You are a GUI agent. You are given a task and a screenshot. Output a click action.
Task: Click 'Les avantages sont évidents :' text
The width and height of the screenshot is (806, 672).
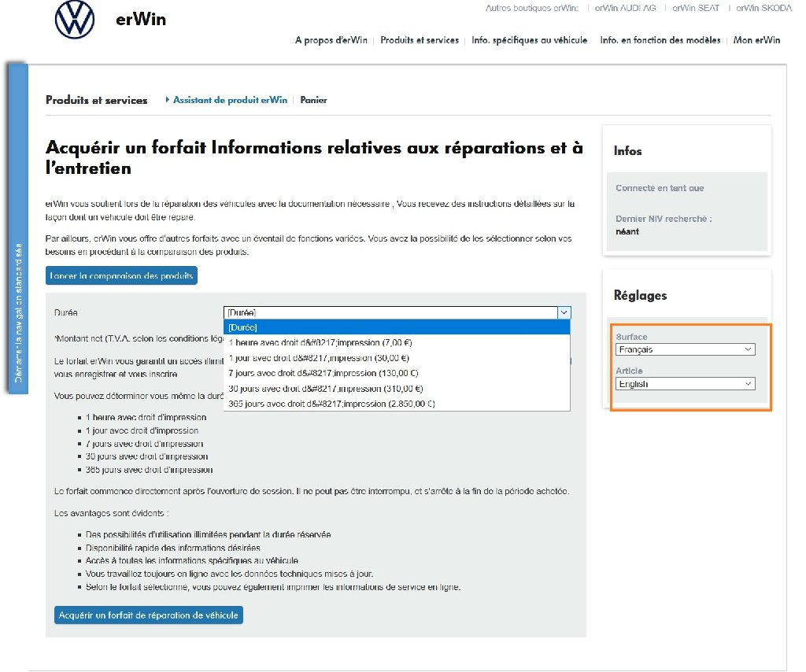point(112,513)
